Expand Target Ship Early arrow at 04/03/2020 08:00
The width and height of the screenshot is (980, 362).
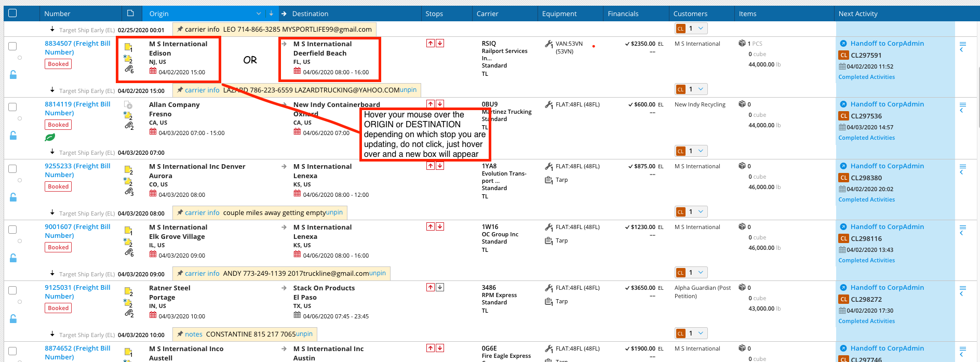tap(52, 212)
